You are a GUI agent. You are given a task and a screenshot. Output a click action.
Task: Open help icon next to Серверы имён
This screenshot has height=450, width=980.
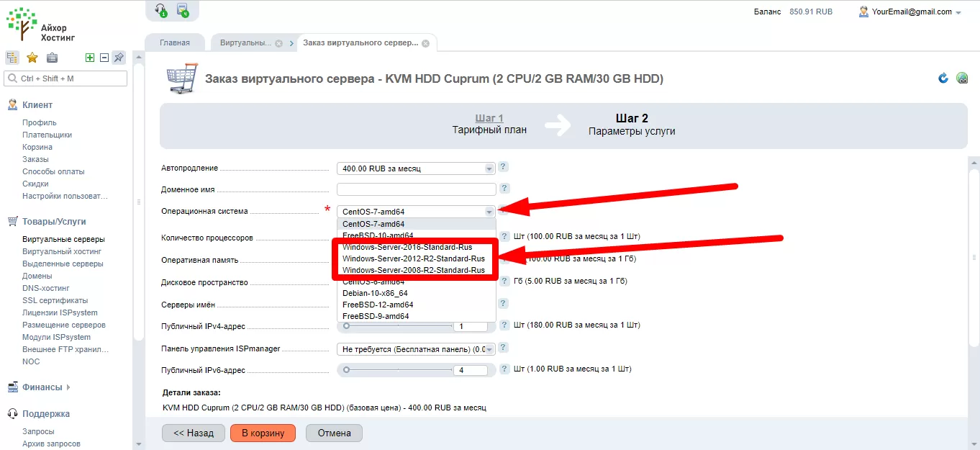pyautogui.click(x=505, y=304)
